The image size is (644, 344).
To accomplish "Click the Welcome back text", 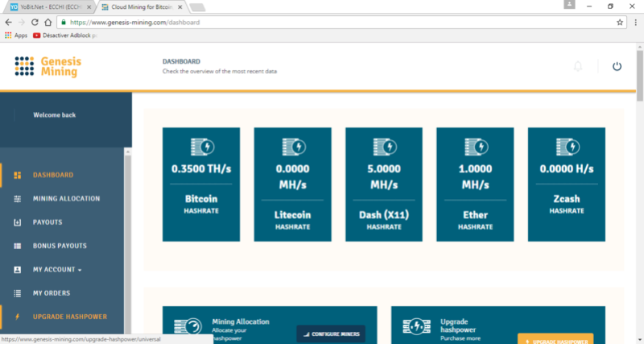I will click(x=55, y=115).
